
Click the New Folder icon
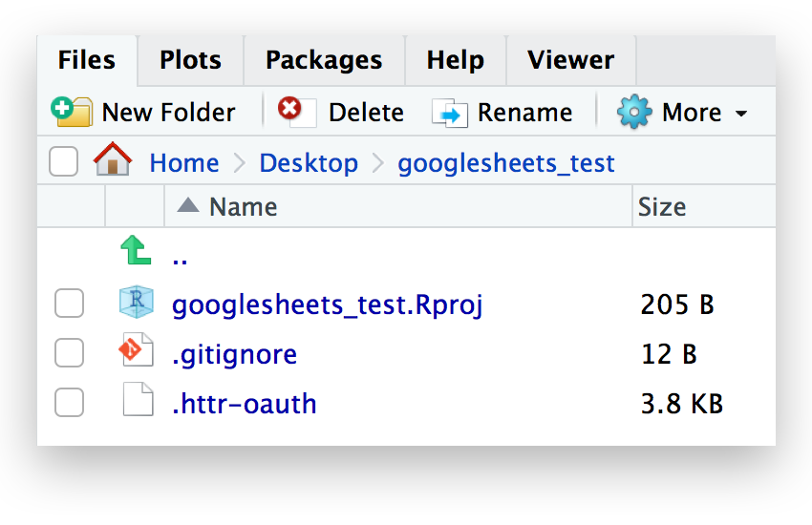coord(72,112)
